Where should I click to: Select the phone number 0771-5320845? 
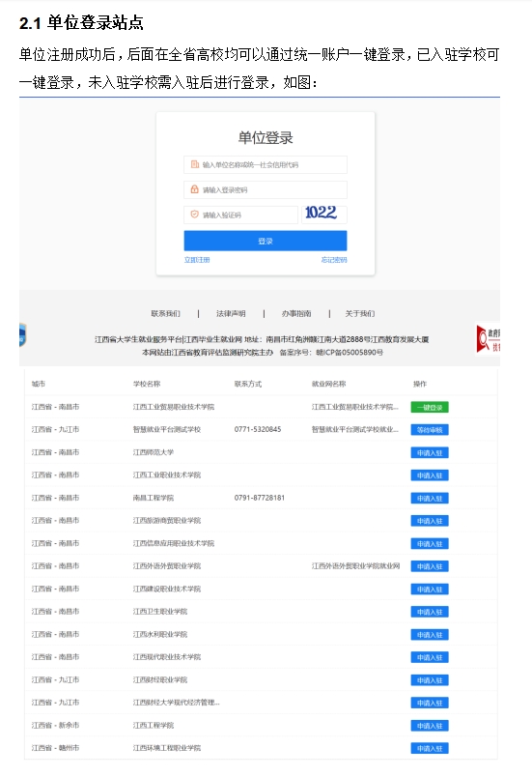258,430
